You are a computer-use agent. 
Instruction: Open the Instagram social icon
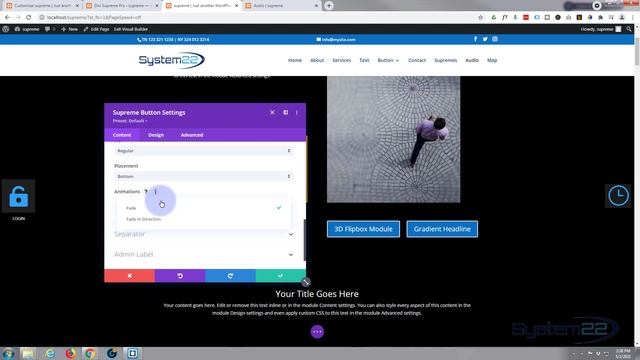pos(495,39)
